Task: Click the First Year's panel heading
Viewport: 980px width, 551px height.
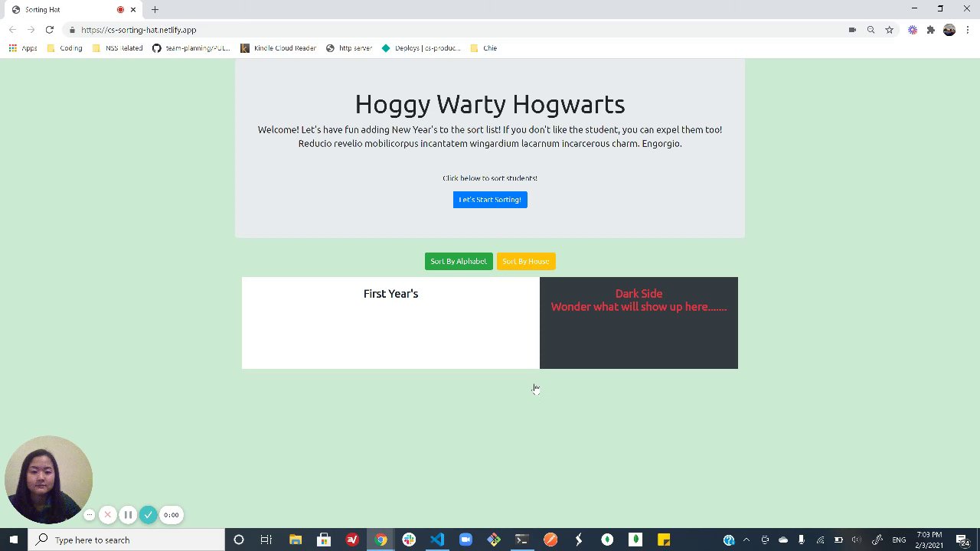Action: [x=390, y=294]
